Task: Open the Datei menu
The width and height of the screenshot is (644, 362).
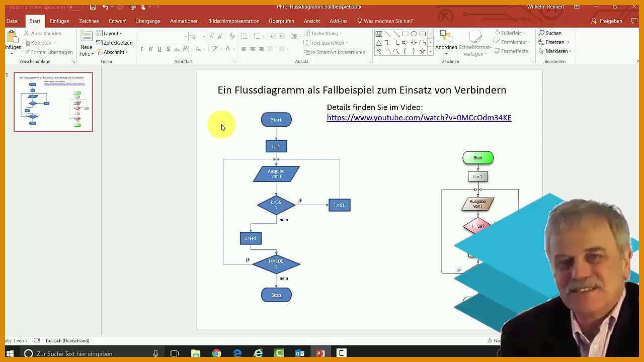Action: click(x=12, y=21)
